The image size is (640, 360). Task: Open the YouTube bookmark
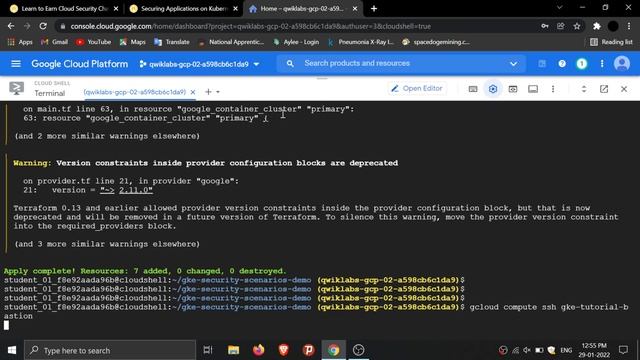click(x=93, y=42)
